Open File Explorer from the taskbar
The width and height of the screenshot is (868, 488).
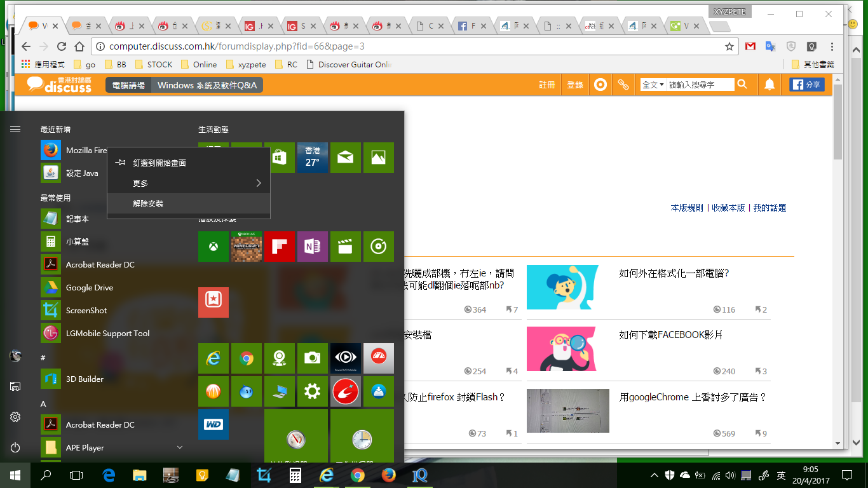[x=140, y=475]
